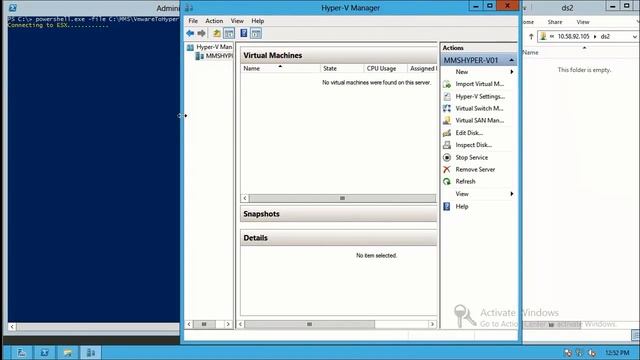Toggle the Action pane toolbar icon
640x360 pixels.
[256, 33]
